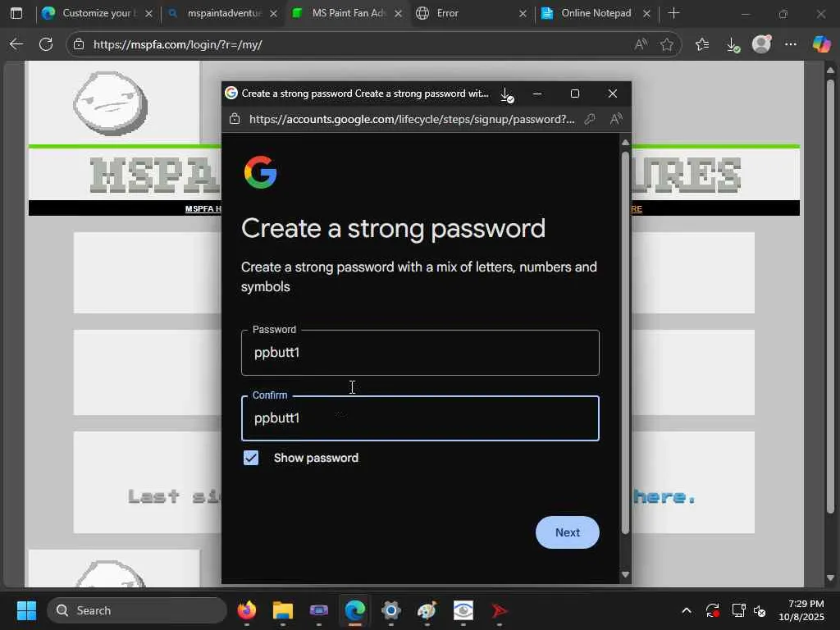Click the Next button
840x630 pixels.
568,532
